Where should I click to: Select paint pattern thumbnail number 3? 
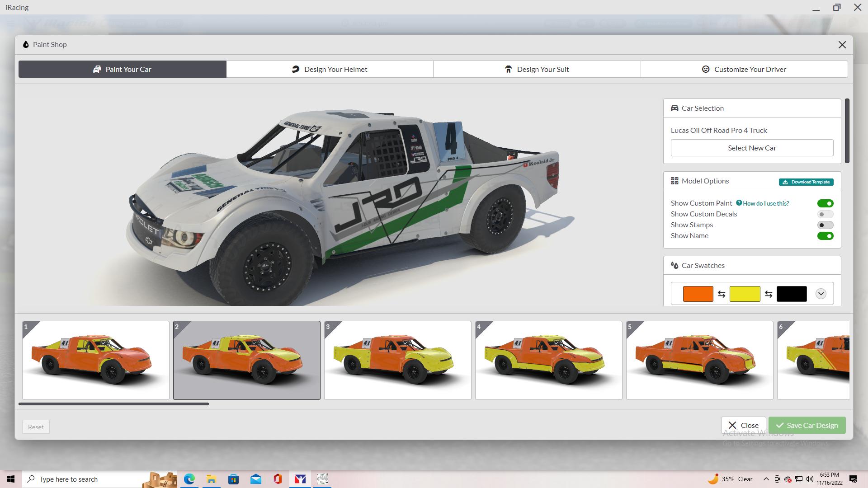tap(397, 360)
